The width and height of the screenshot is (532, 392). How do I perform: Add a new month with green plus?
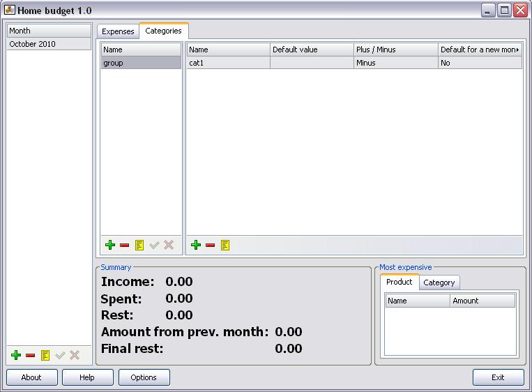point(16,356)
